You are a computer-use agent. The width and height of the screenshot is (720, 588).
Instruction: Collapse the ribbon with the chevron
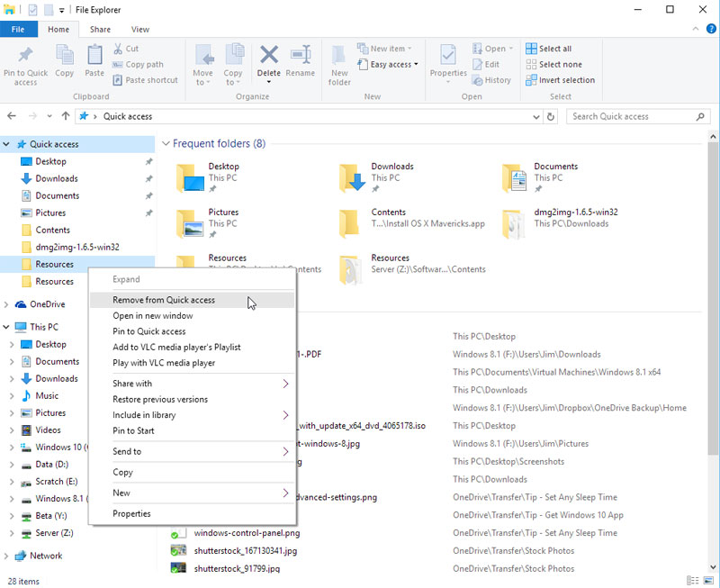click(x=695, y=29)
